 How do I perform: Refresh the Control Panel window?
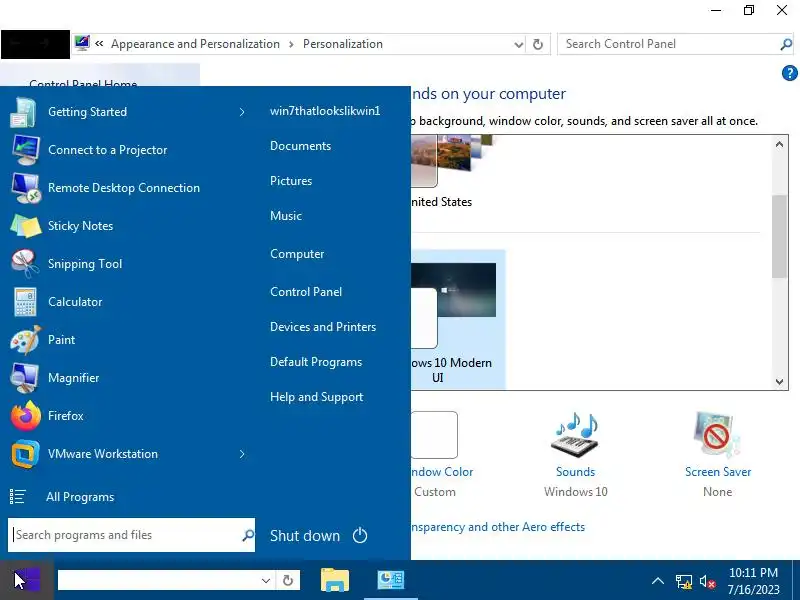[538, 45]
